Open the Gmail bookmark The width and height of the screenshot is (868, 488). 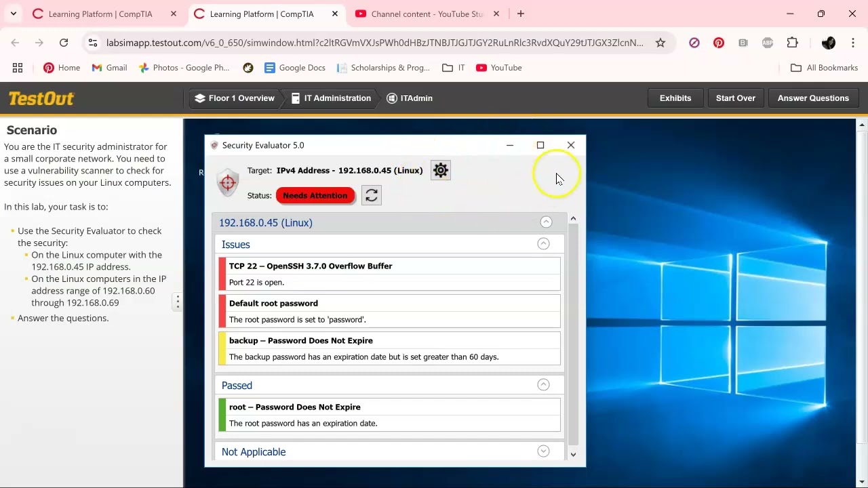point(109,68)
